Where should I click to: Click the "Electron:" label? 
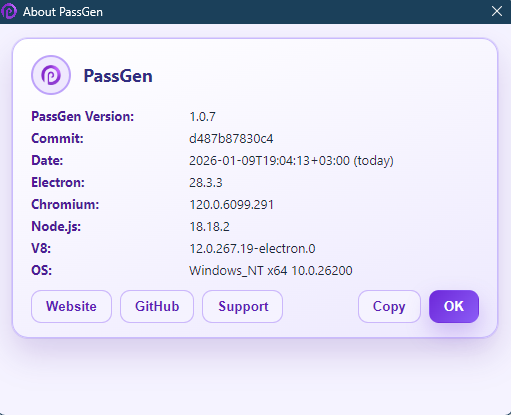tap(58, 183)
